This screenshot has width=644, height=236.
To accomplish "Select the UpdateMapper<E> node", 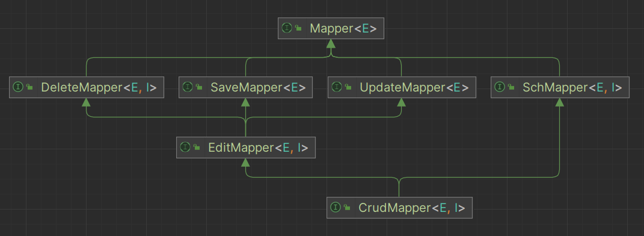I will 402,87.
